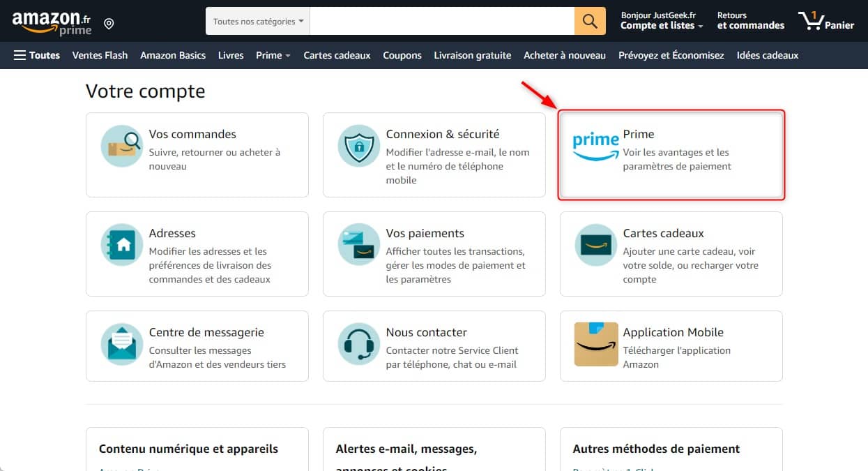This screenshot has height=471, width=868.
Task: Click the Vos paiements credit card icon
Action: (358, 246)
